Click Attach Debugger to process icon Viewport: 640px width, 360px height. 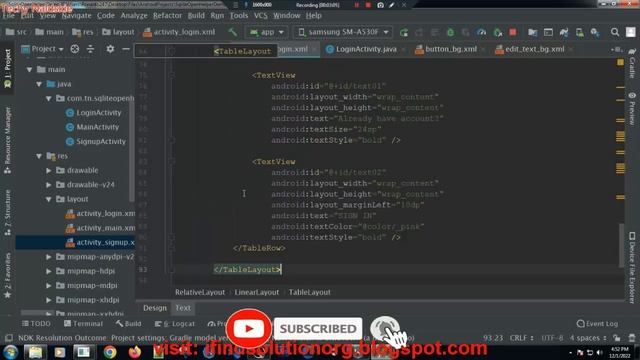[498, 32]
